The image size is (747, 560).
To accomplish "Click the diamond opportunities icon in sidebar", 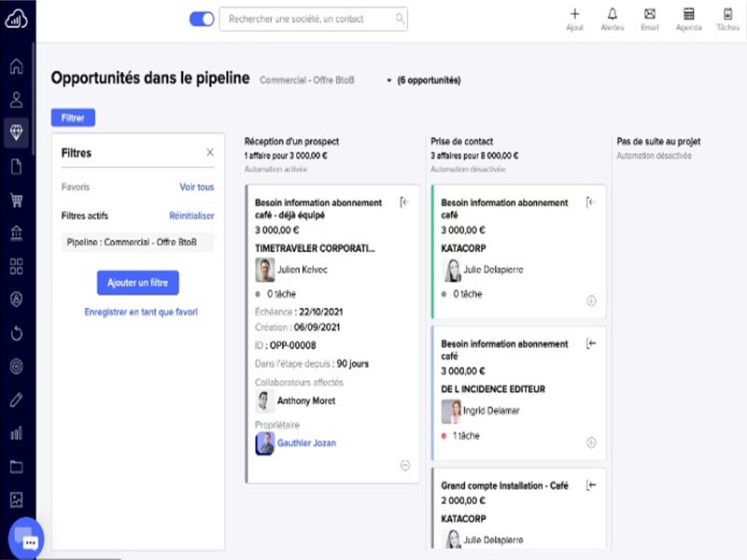I will tap(16, 132).
